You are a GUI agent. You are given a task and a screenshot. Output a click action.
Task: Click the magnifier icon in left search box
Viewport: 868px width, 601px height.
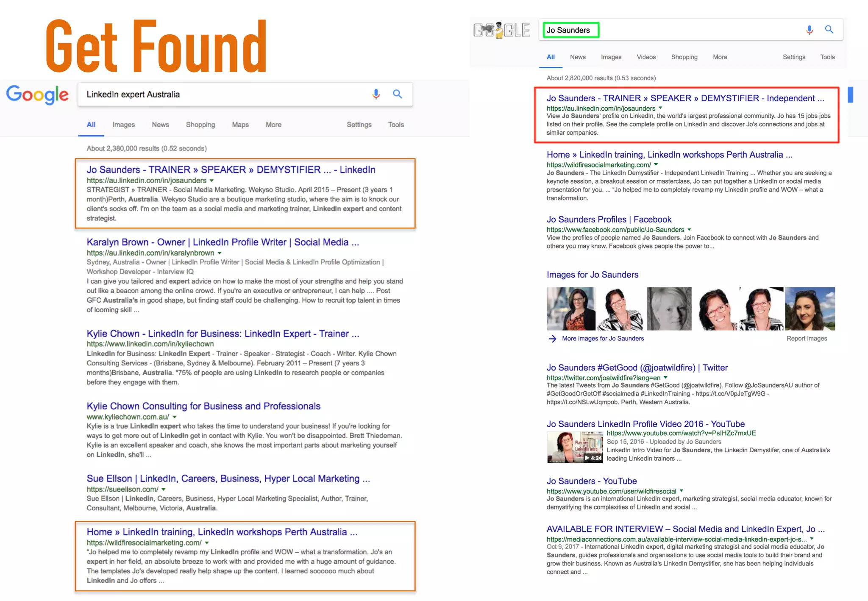click(397, 94)
